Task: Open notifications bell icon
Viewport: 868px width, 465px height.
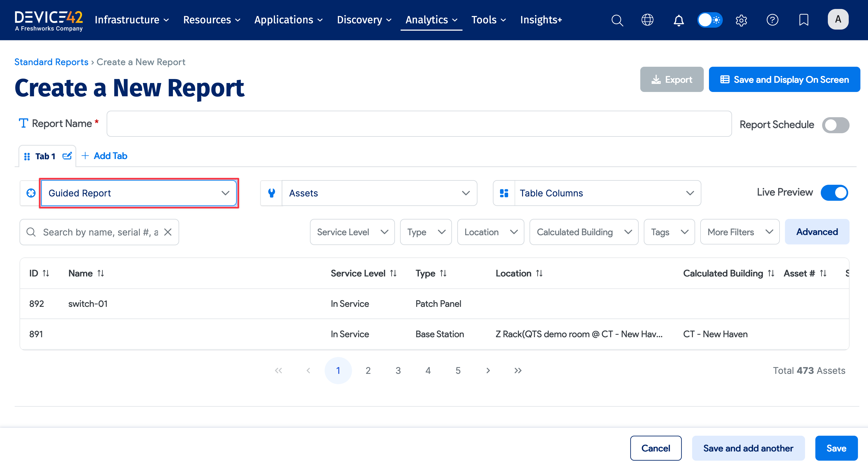Action: (x=679, y=20)
